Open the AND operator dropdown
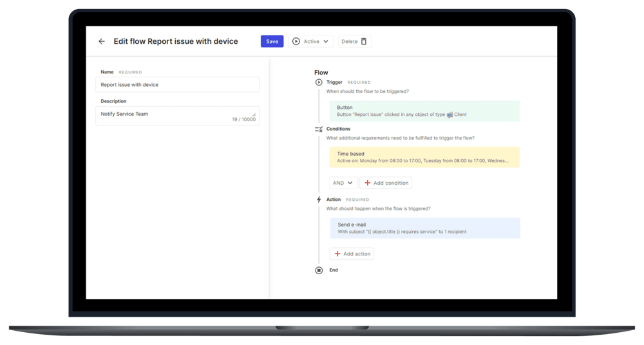The width and height of the screenshot is (644, 345). 343,183
